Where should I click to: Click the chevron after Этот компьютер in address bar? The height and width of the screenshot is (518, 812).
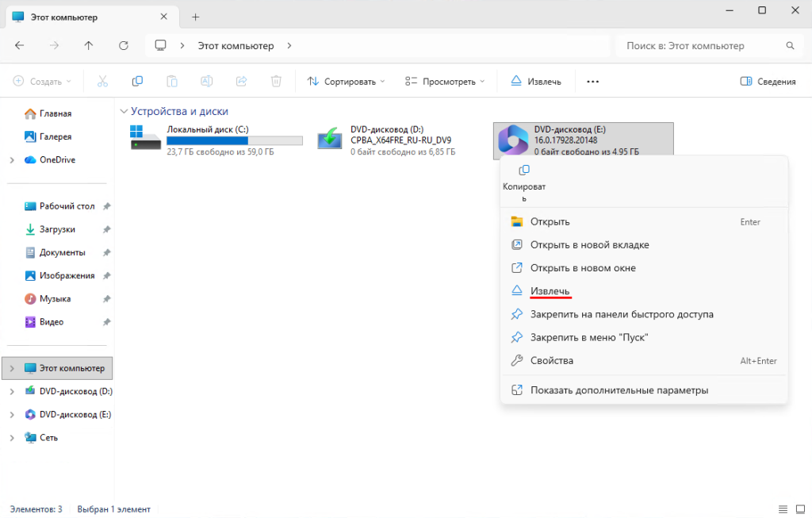[289, 45]
